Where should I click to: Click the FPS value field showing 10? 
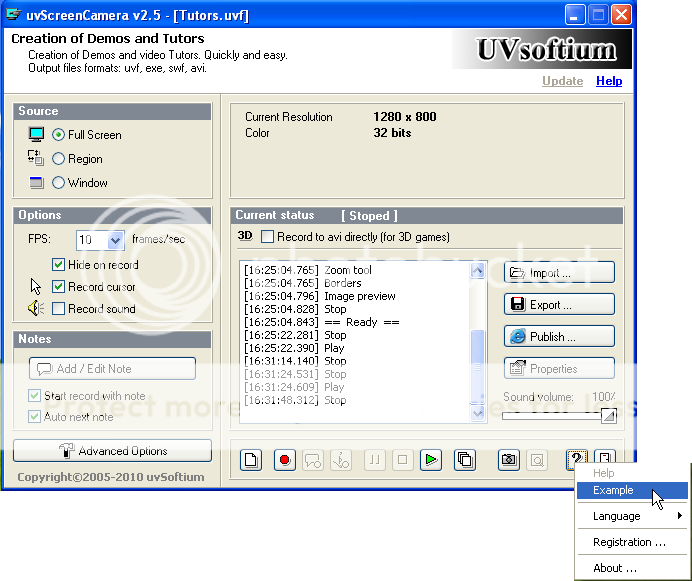(92, 240)
